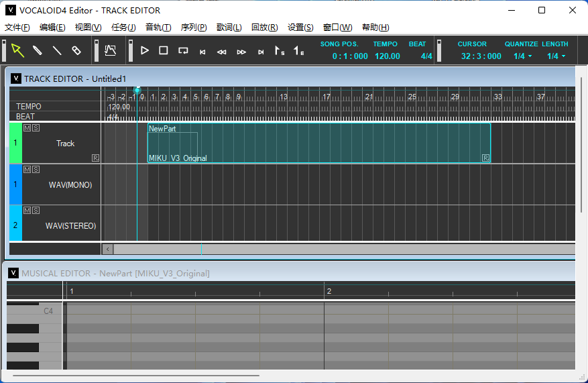Click measure 13 on the track ruler
588x383 pixels.
coord(284,97)
